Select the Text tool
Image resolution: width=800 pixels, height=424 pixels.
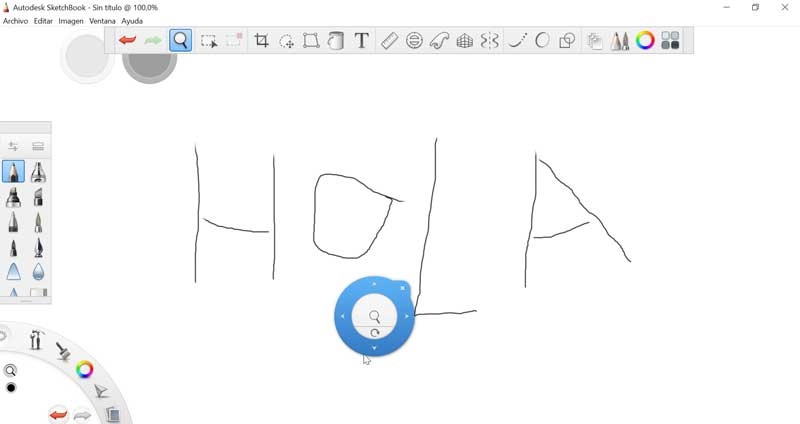click(x=361, y=40)
